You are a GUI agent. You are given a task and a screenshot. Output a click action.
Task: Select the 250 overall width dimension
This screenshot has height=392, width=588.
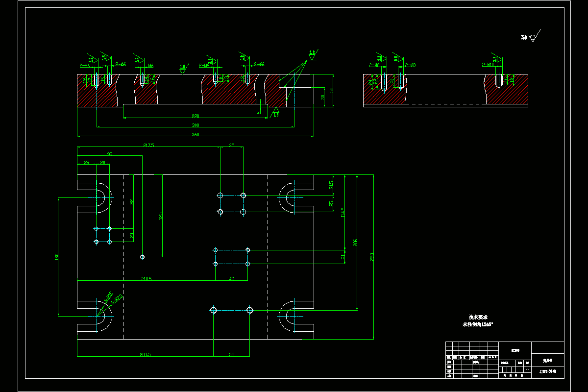[372, 256]
